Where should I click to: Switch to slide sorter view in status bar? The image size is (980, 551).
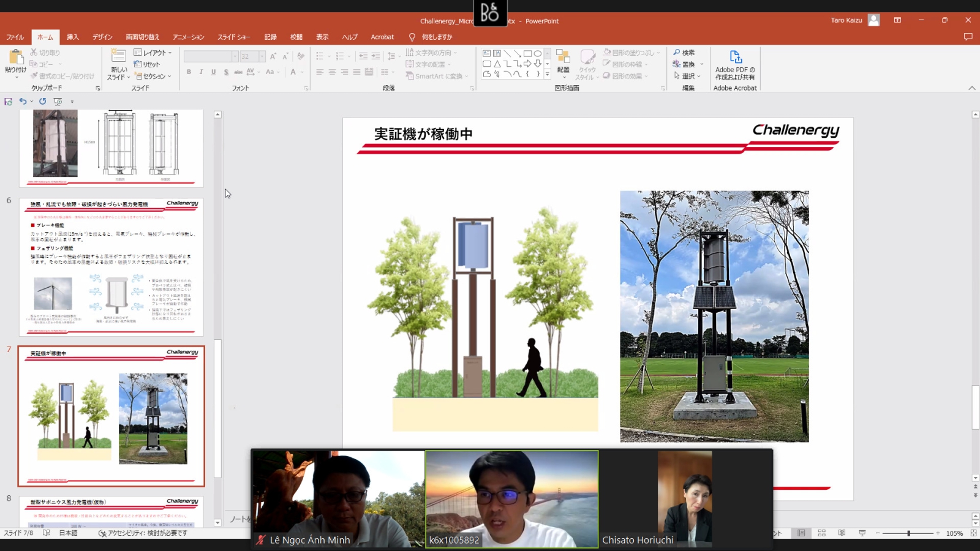point(822,533)
